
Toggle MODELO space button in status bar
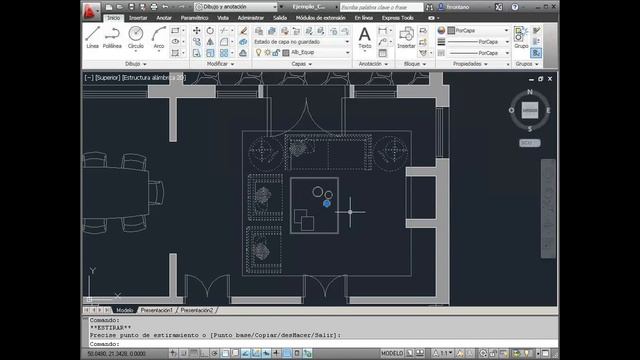pos(392,353)
